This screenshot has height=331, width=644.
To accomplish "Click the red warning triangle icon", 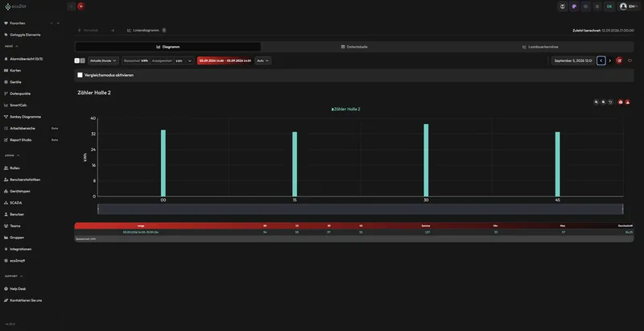I will point(628,101).
